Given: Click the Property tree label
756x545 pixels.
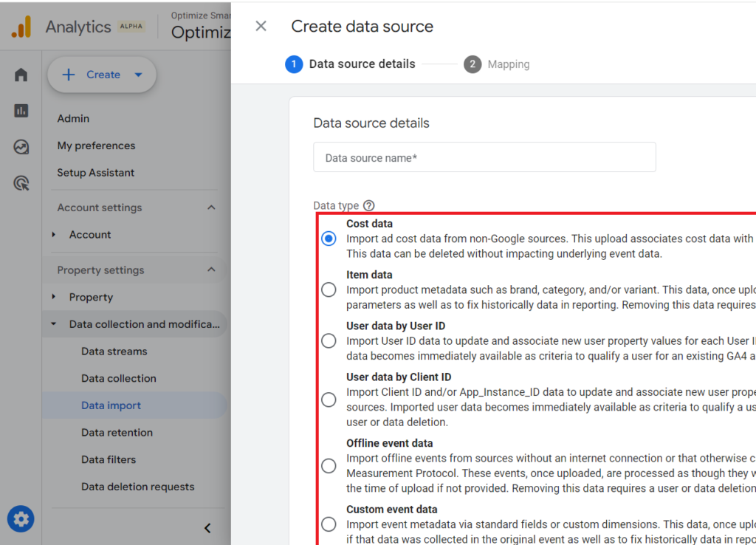Looking at the screenshot, I should (x=91, y=297).
